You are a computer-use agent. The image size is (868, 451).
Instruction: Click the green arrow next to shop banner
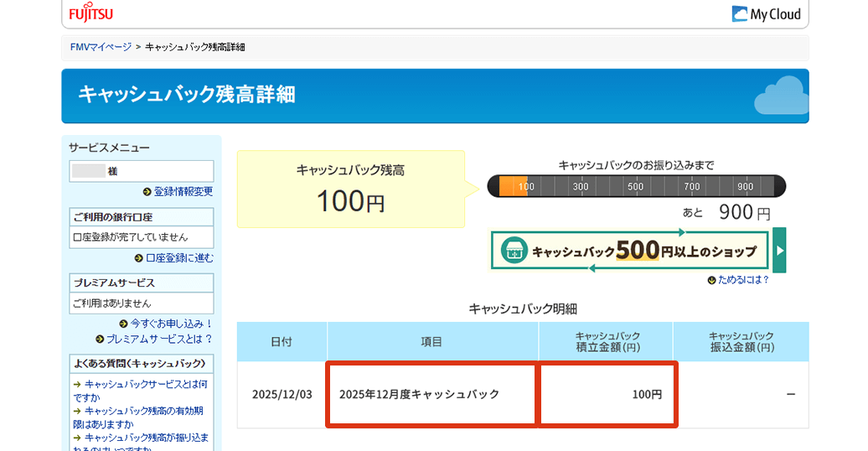click(779, 250)
